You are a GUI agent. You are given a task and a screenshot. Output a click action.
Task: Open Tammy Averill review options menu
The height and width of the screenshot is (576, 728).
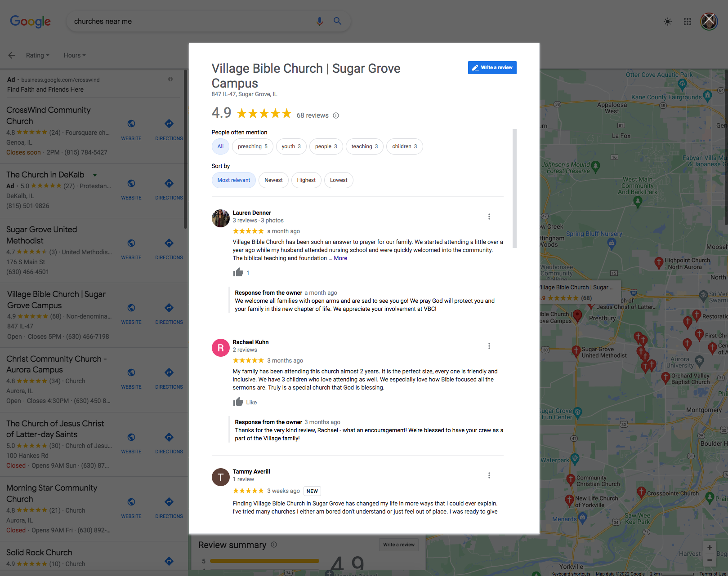point(489,475)
